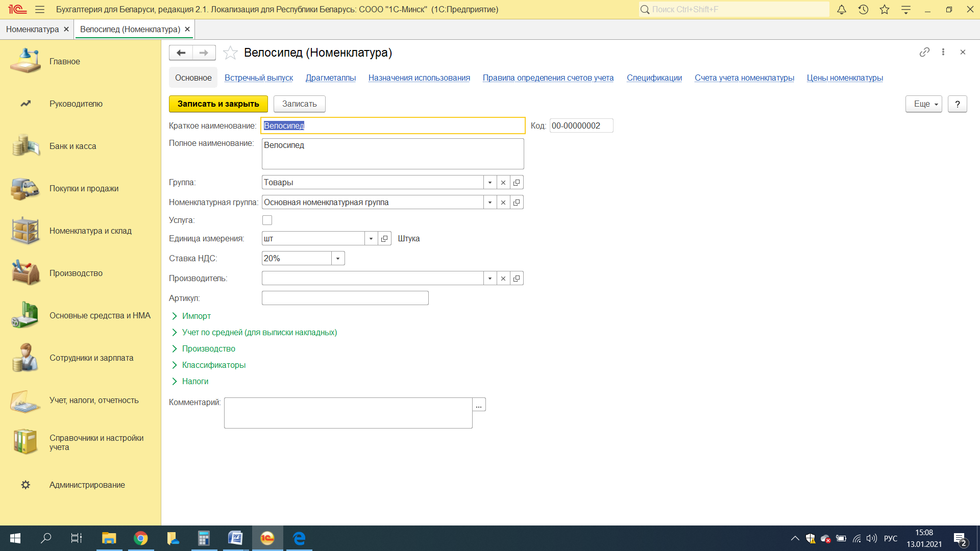Open Основные средства и НМА section
The image size is (980, 551).
100,315
